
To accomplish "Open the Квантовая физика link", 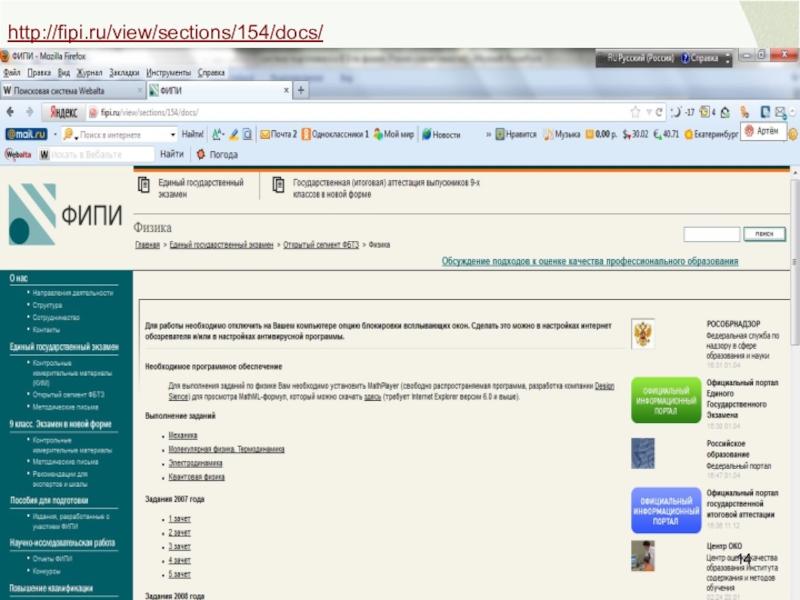I will (x=196, y=477).
